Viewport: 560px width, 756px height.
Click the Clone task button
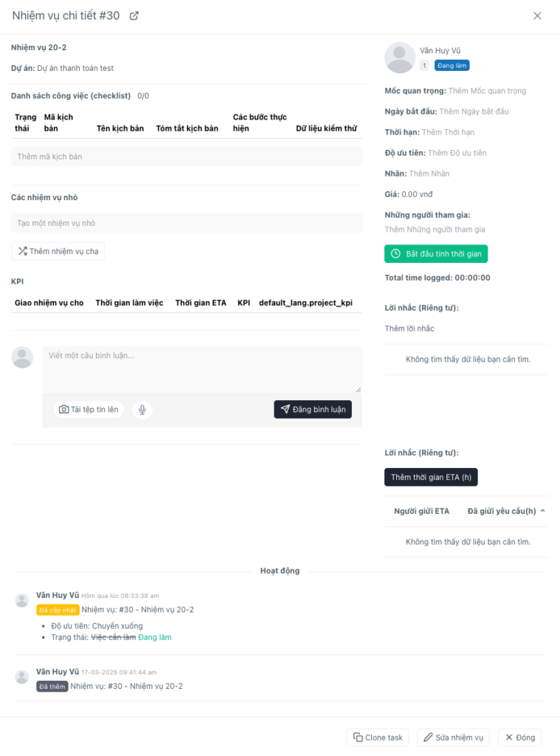point(378,738)
